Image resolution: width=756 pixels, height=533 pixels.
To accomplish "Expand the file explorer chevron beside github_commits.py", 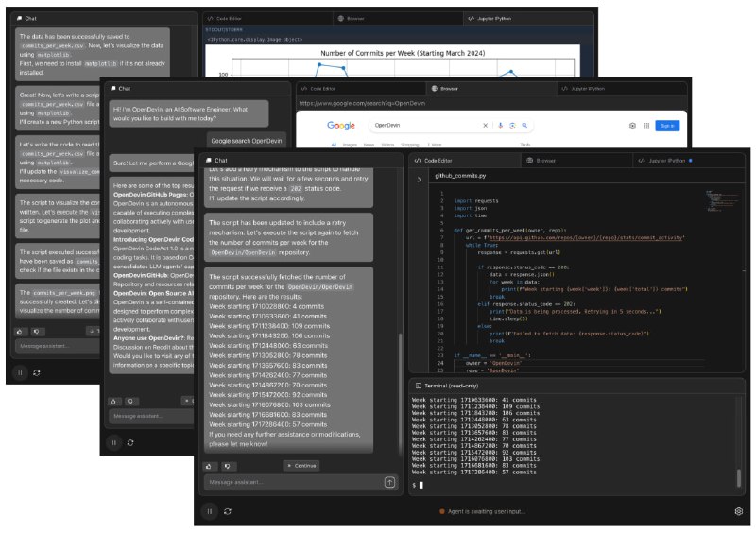I will point(419,176).
